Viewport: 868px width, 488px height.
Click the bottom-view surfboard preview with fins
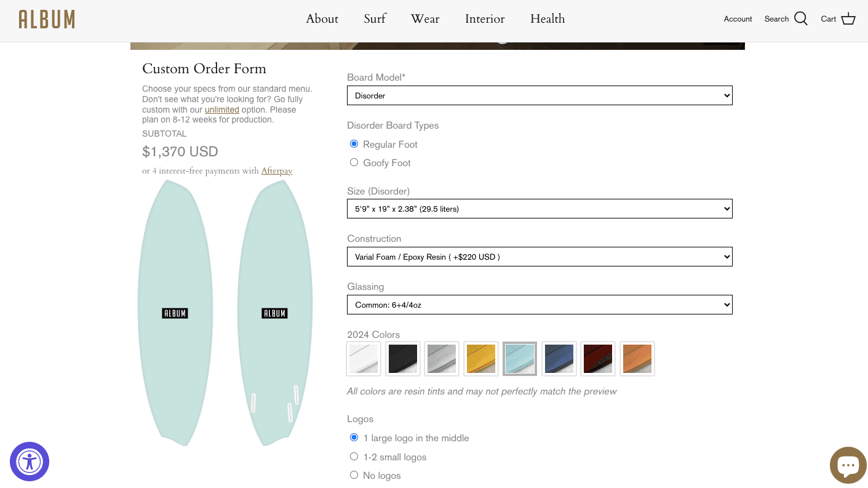coord(275,313)
